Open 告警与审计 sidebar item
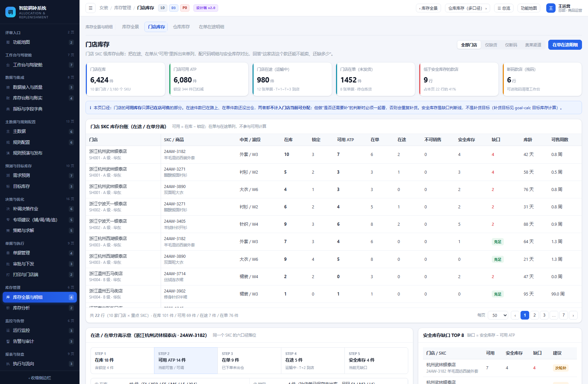588x384 pixels. [x=40, y=341]
